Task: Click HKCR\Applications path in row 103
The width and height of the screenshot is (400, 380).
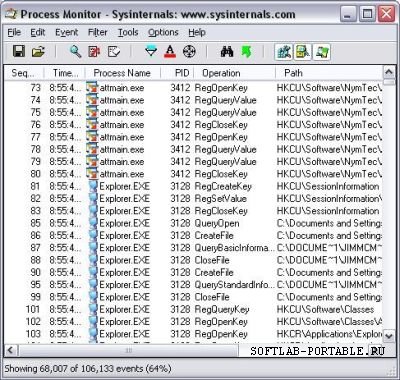Action: tap(329, 334)
